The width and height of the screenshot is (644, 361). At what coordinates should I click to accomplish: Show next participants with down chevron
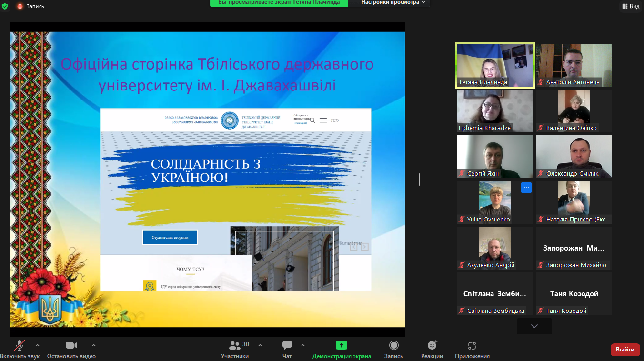coord(534,326)
